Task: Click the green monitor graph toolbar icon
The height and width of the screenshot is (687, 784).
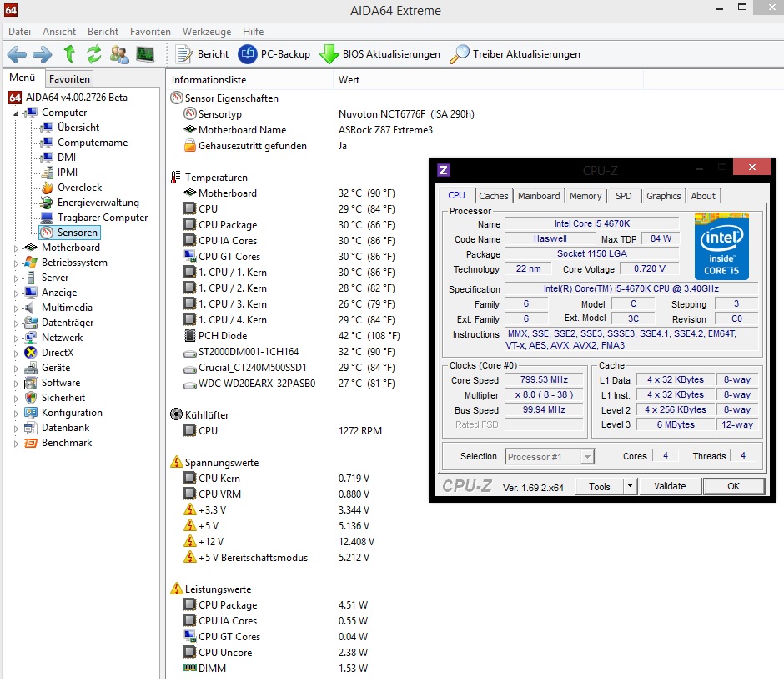Action: point(145,54)
